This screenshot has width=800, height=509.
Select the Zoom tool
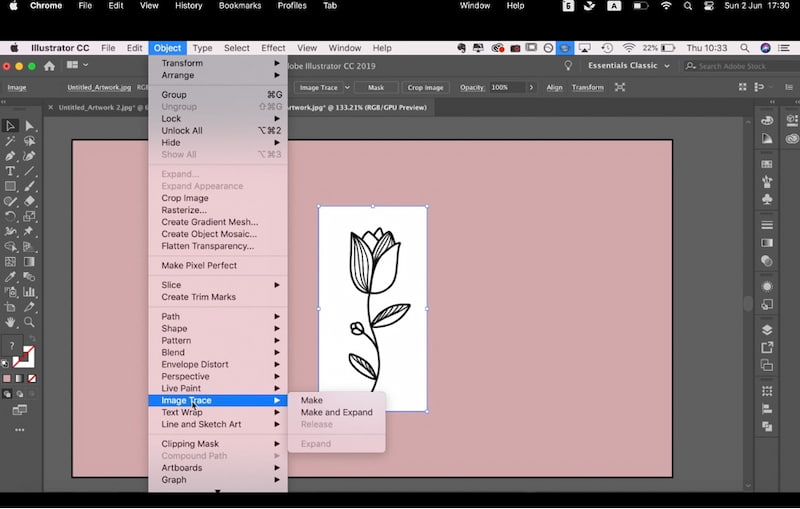point(29,322)
